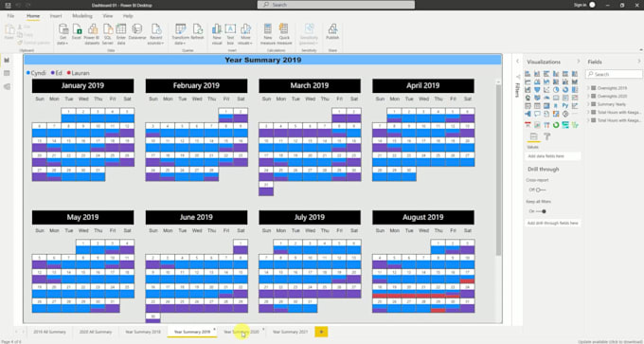Click the title bar Search box
Image resolution: width=644 pixels, height=344 pixels.
(x=336, y=5)
